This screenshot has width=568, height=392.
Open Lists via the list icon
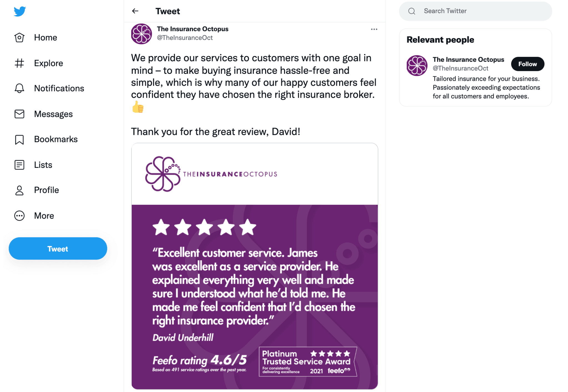click(x=19, y=165)
